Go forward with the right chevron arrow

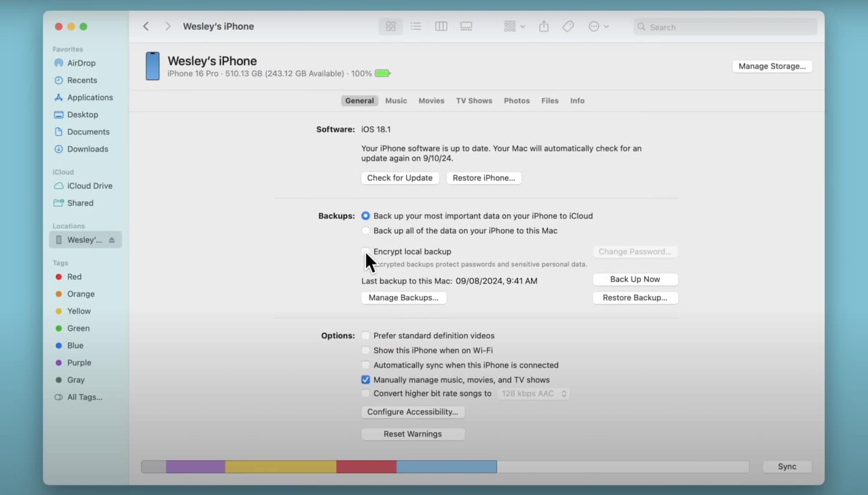coord(168,26)
